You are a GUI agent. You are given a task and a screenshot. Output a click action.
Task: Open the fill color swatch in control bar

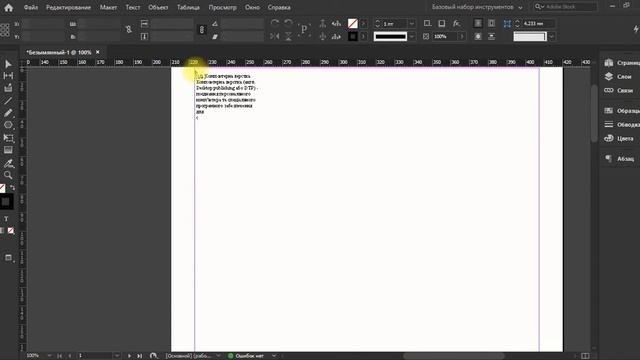click(x=353, y=24)
